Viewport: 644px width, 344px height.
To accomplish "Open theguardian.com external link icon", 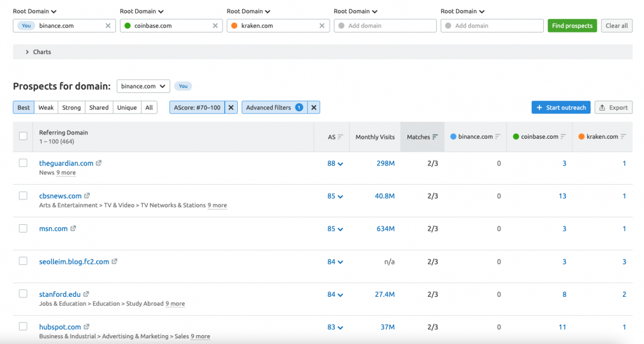I will [99, 163].
